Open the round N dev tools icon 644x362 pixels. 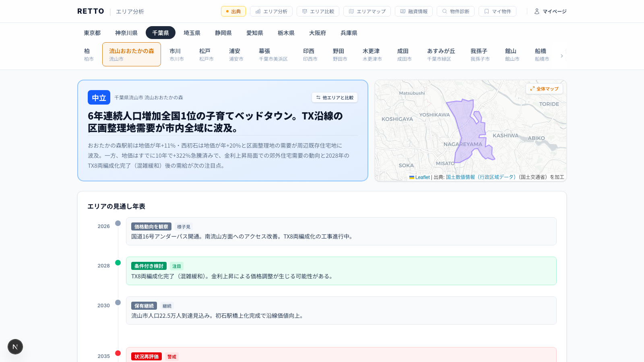15,347
